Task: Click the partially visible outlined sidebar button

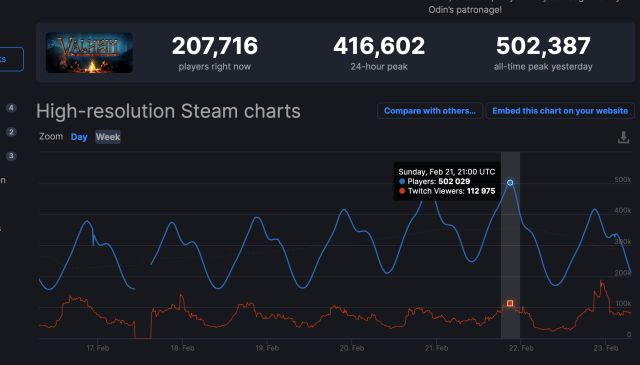Action: pyautogui.click(x=11, y=59)
